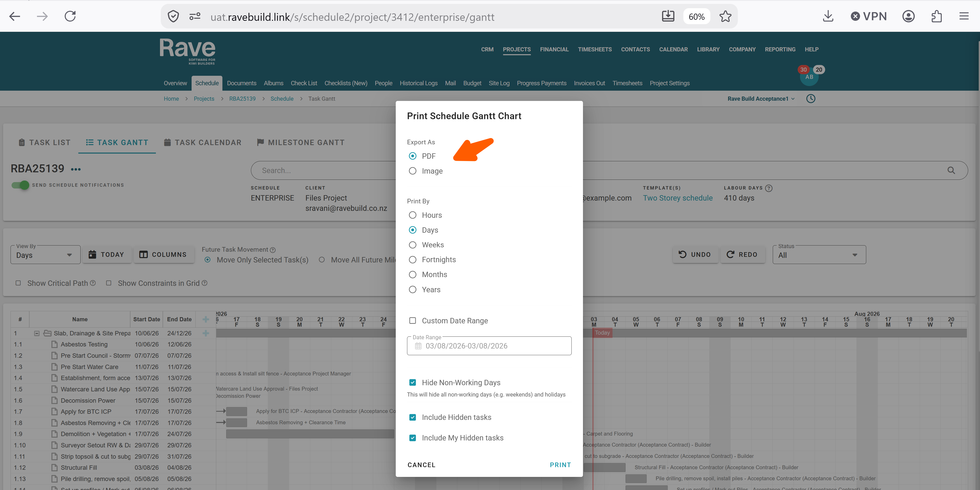Image resolution: width=980 pixels, height=490 pixels.
Task: Open the browser extensions icon
Action: tap(937, 16)
